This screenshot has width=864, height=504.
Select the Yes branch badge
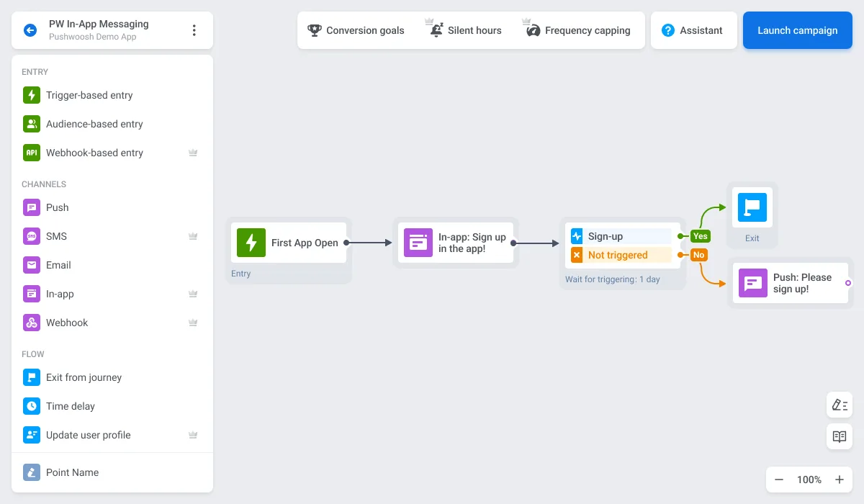(700, 235)
